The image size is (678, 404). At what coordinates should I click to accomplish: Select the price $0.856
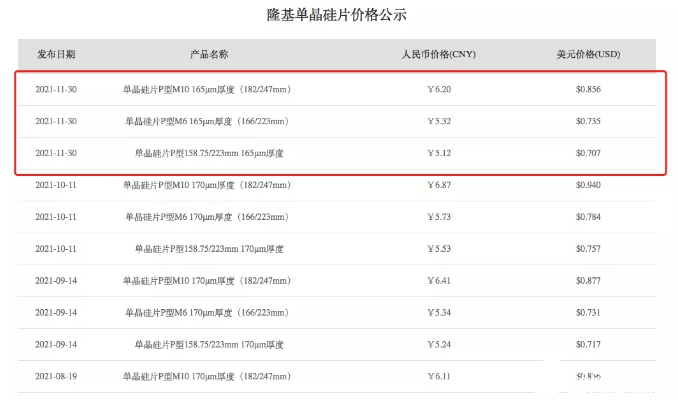pos(588,90)
